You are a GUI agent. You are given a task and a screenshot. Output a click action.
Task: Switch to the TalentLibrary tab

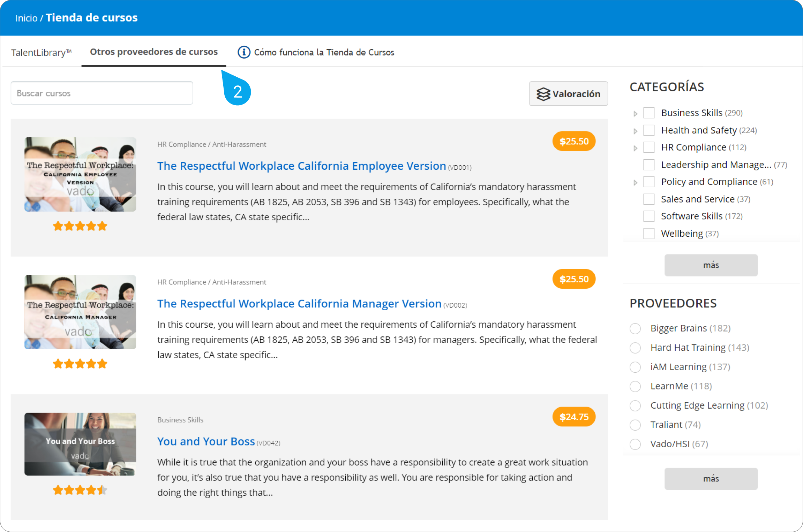(42, 52)
